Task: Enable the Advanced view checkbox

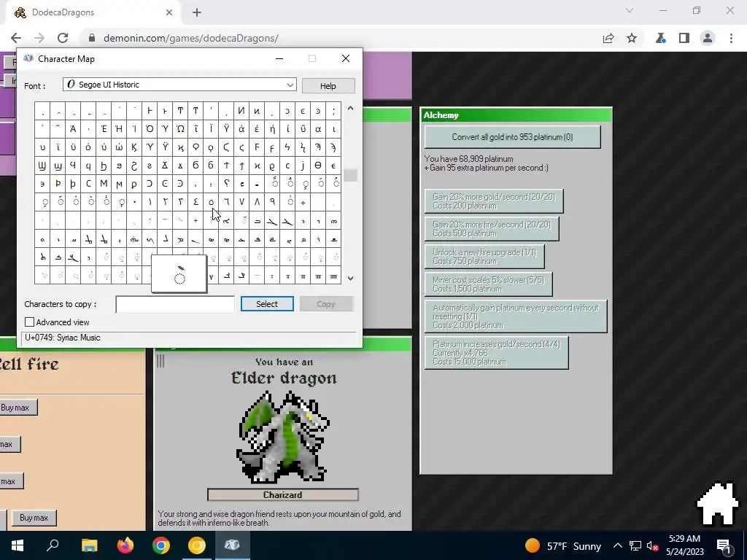Action: click(x=29, y=322)
